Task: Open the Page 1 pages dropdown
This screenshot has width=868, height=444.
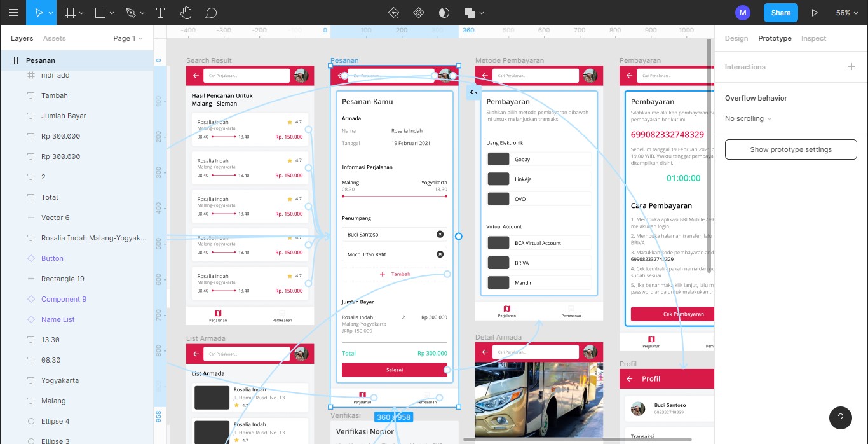Action: (x=128, y=38)
